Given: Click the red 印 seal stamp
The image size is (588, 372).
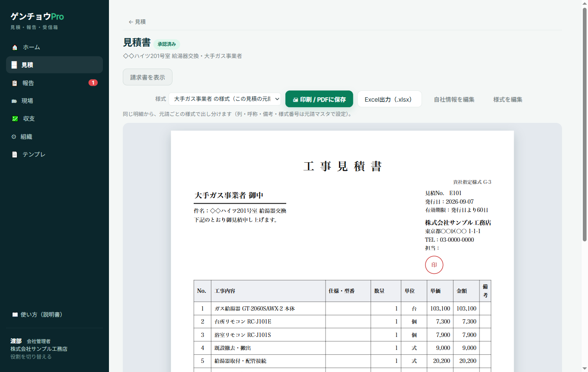Looking at the screenshot, I should [434, 265].
